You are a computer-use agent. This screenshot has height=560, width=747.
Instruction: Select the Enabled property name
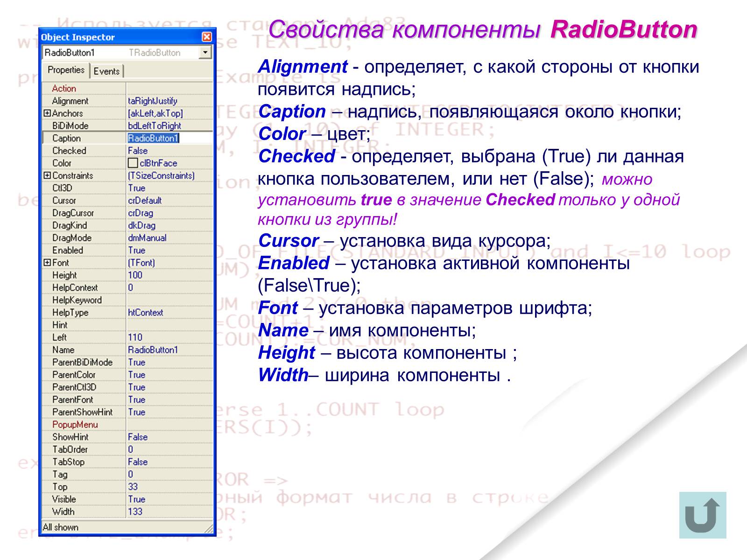pyautogui.click(x=68, y=250)
